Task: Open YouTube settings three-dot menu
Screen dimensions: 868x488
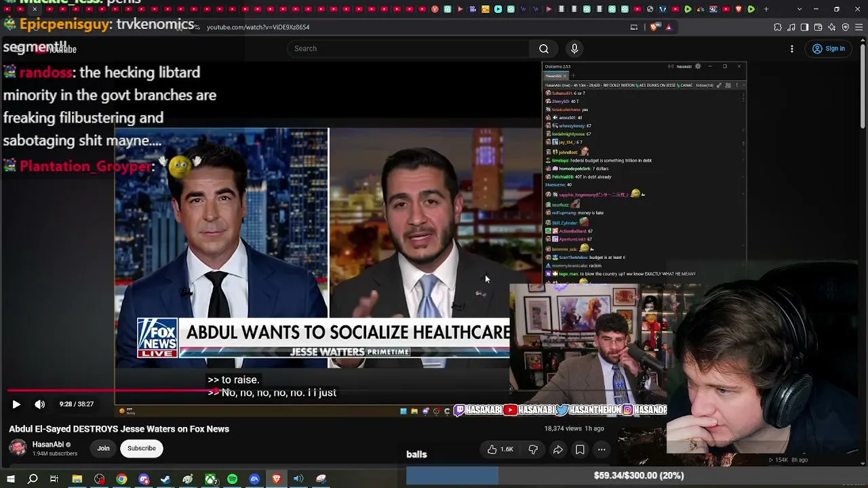Action: pos(792,49)
